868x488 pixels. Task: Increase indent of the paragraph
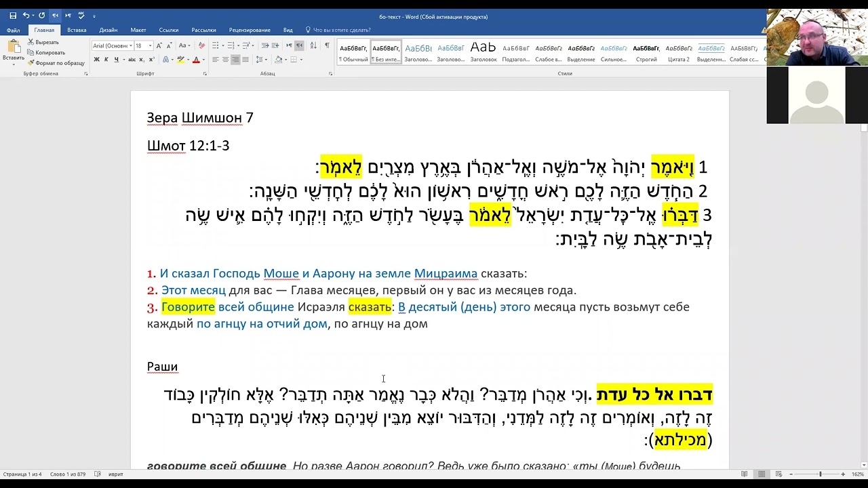(x=275, y=45)
